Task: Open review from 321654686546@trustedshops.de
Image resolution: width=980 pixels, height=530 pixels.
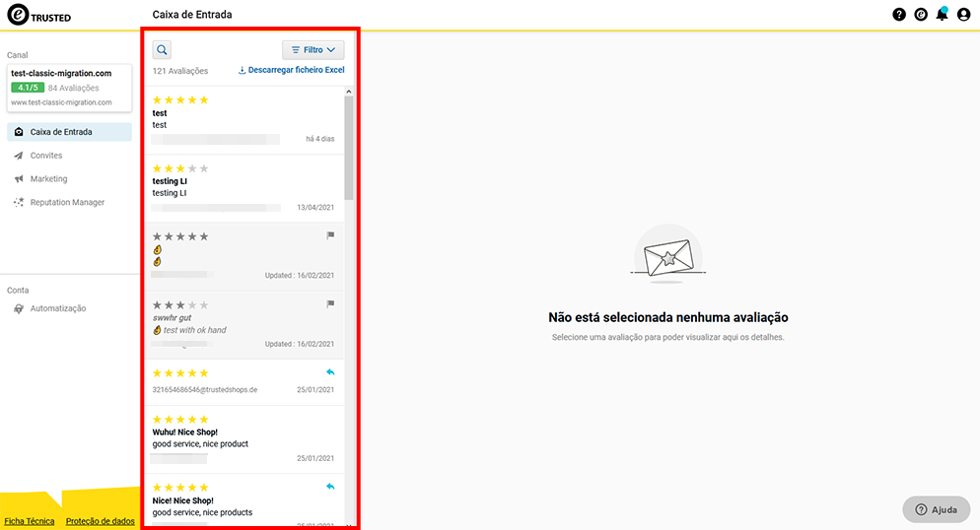Action: pos(245,382)
